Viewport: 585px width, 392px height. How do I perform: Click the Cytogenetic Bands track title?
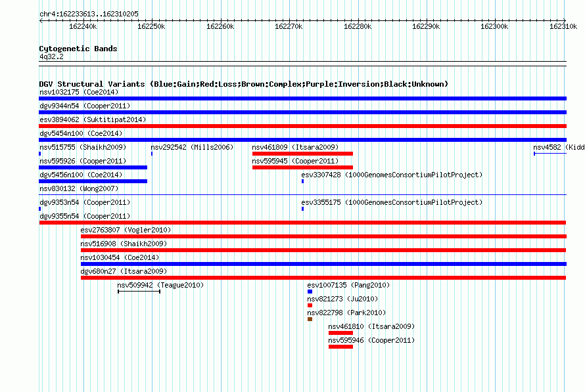(78, 49)
